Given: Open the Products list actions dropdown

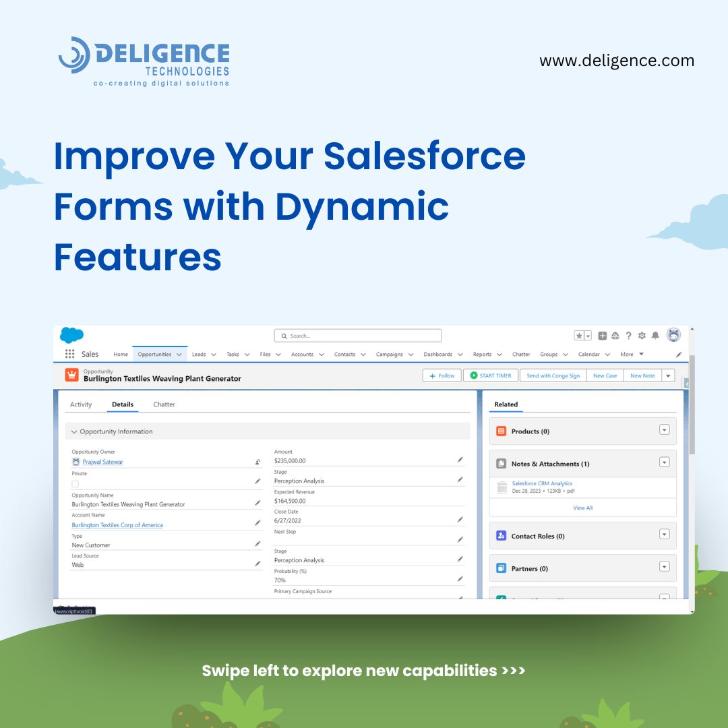Looking at the screenshot, I should (x=665, y=430).
